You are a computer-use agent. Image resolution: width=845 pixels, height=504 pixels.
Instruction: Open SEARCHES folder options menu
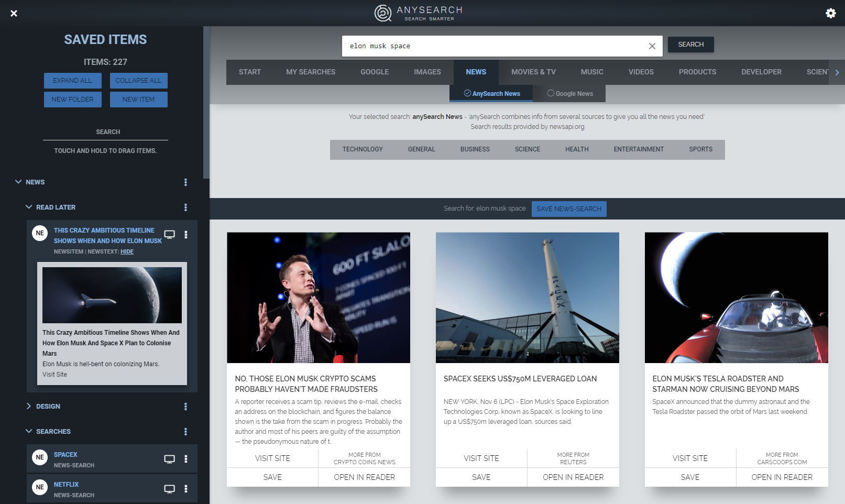pos(185,432)
